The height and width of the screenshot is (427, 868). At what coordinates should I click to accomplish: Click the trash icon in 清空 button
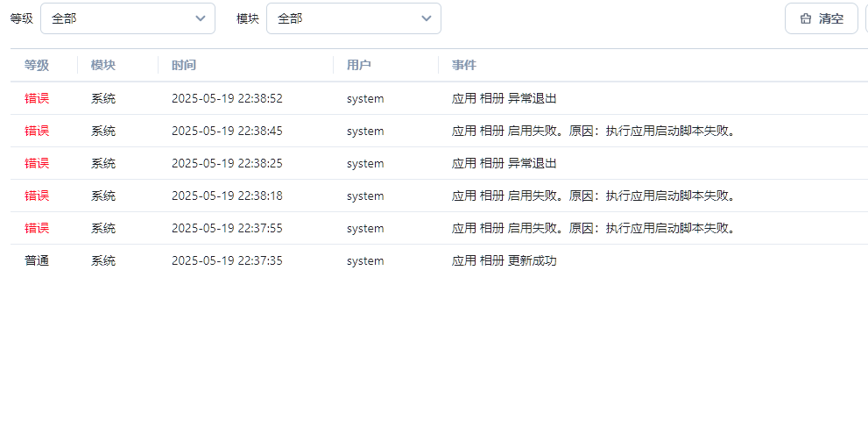(x=806, y=18)
